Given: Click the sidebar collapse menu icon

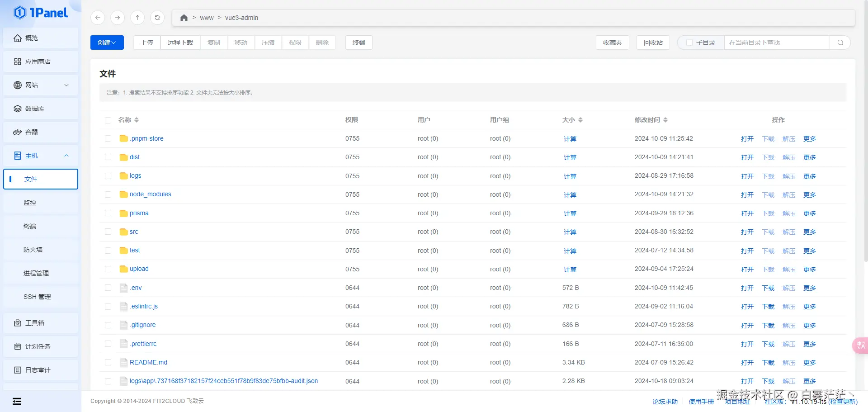Looking at the screenshot, I should 17,401.
